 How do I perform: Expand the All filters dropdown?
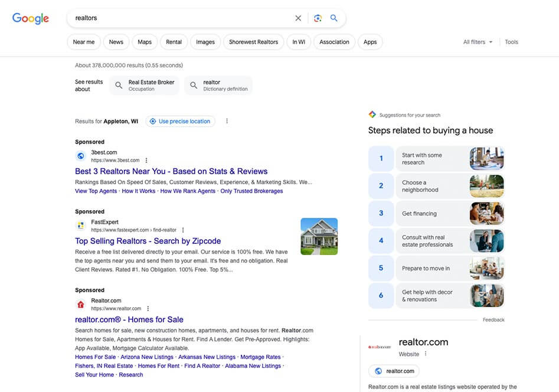tap(478, 42)
